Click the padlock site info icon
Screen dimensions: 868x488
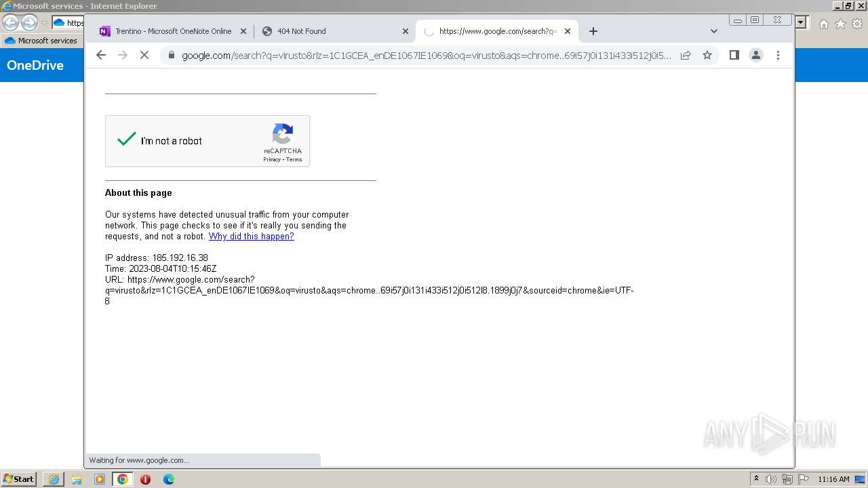click(x=171, y=56)
